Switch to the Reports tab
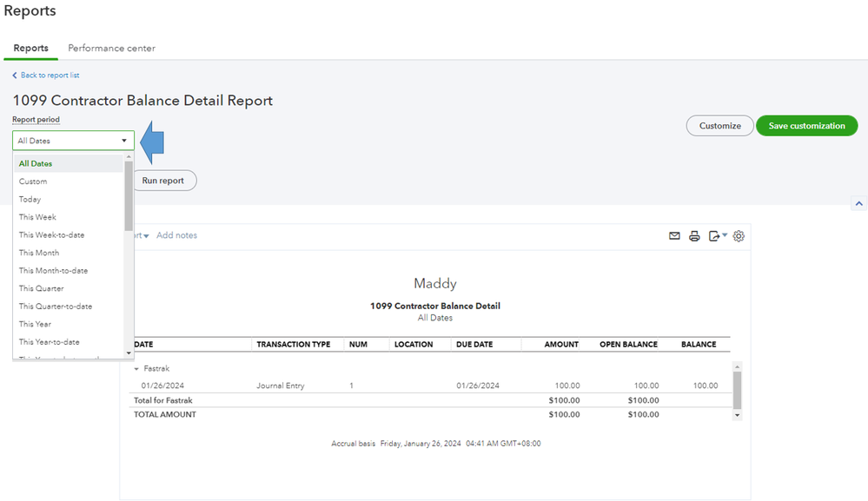 31,49
